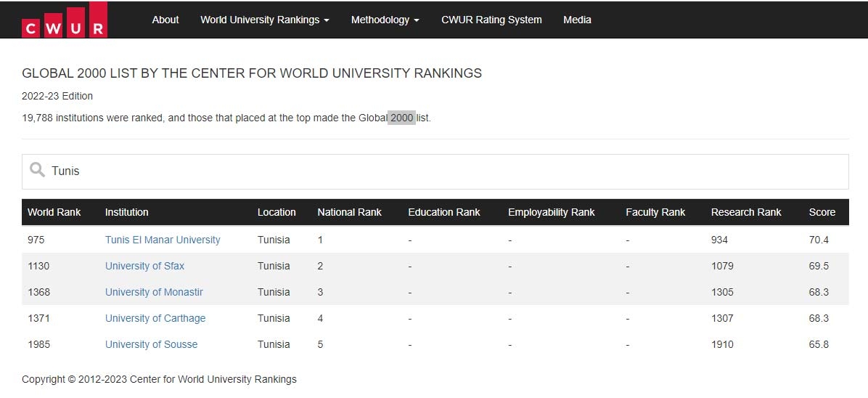Go to the Media page
Image resolution: width=868 pixels, height=398 pixels.
[577, 20]
